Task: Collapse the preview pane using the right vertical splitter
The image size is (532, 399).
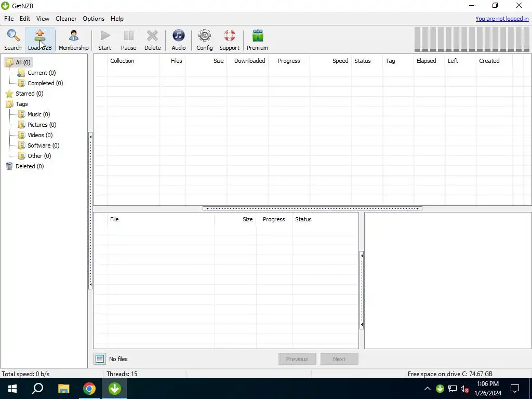Action: tap(362, 290)
